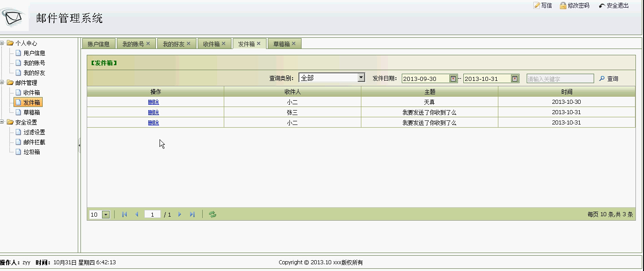The image size is (644, 271).
Task: Collapse the 个人中心 tree node
Action: point(2,43)
